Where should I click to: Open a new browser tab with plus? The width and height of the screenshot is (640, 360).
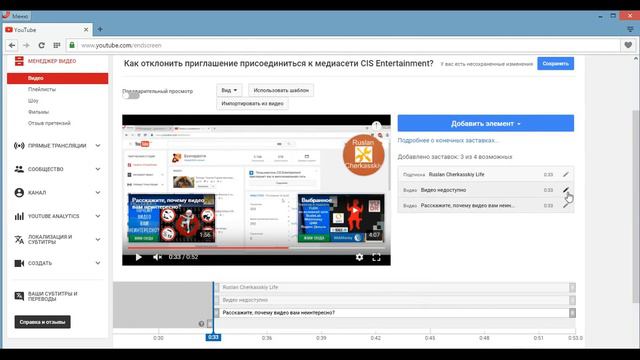pyautogui.click(x=100, y=29)
